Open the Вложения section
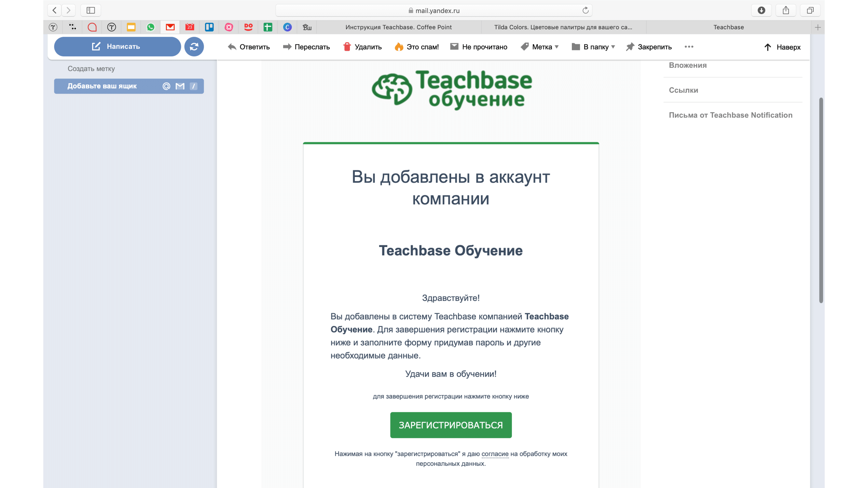Screen dimensions: 868x488 pyautogui.click(x=687, y=65)
